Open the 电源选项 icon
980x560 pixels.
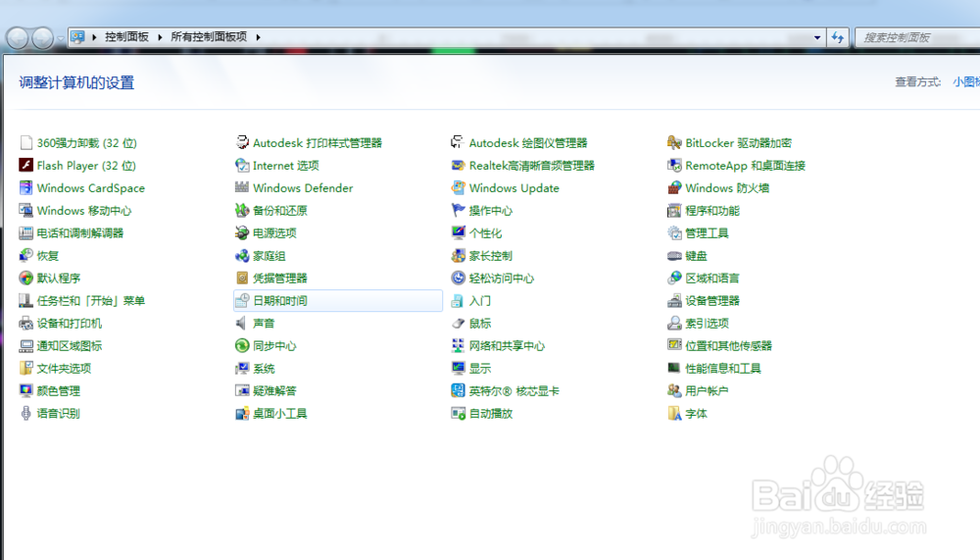242,232
